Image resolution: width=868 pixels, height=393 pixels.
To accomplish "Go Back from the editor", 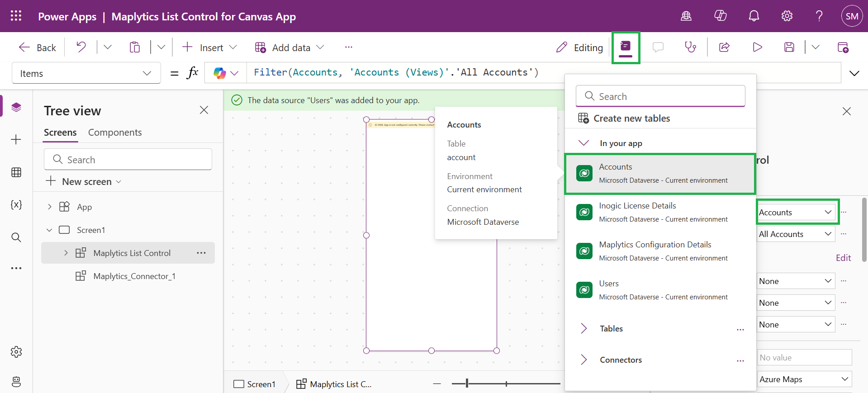I will [x=38, y=47].
